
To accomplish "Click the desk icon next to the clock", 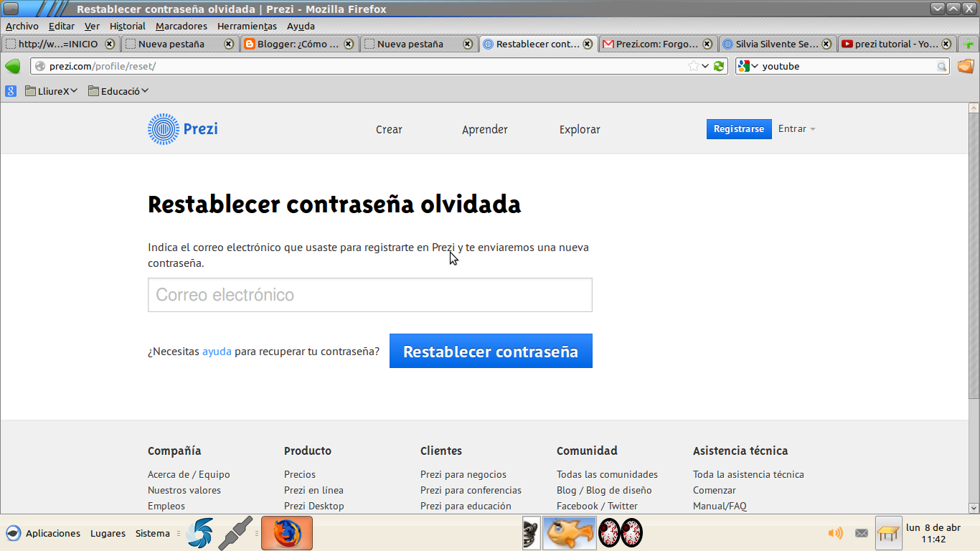I will (x=888, y=533).
